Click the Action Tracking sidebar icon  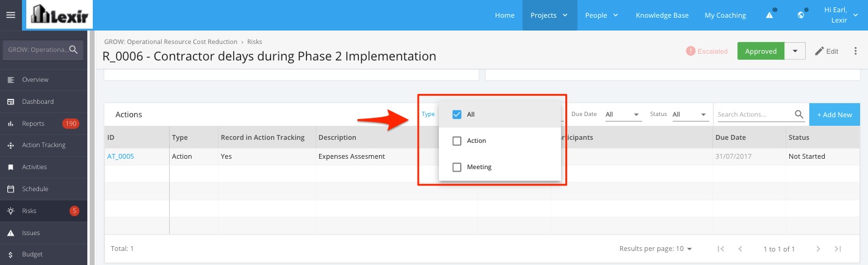[x=10, y=145]
